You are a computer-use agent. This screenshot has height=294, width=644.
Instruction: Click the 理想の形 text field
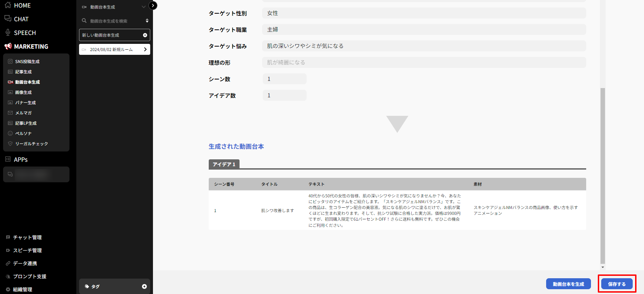coord(424,63)
